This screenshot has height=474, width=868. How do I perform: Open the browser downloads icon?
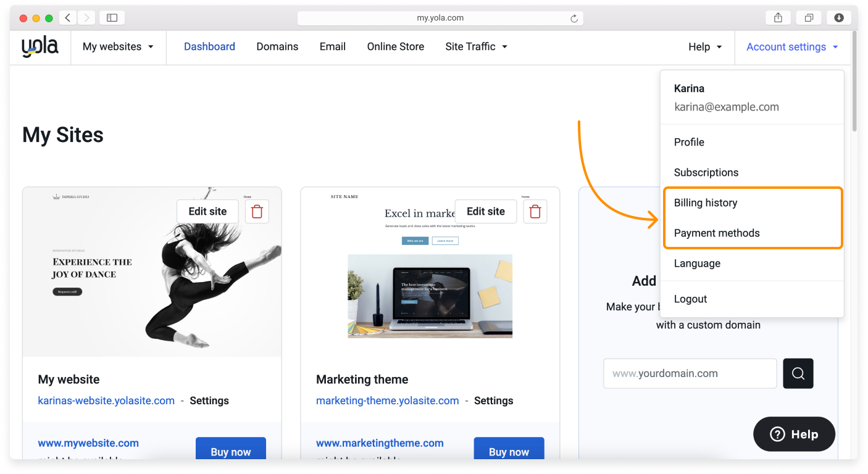pos(838,17)
